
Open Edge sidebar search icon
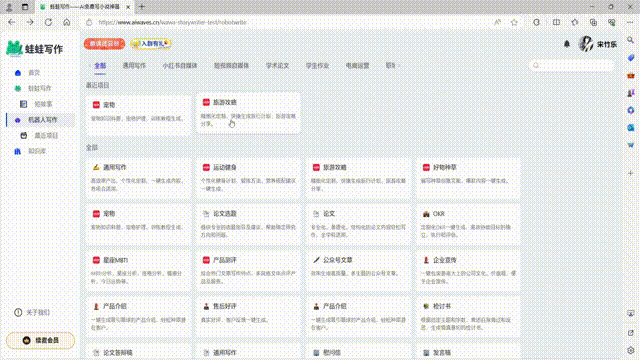[x=631, y=40]
